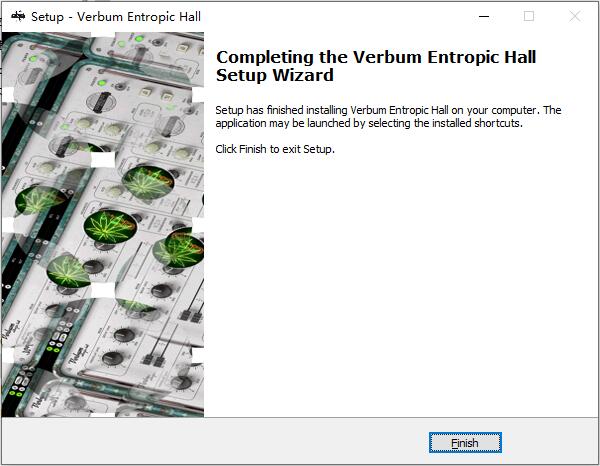This screenshot has height=466, width=600.
Task: Click the faded lowest-left green leaf circle
Action: coord(68,271)
